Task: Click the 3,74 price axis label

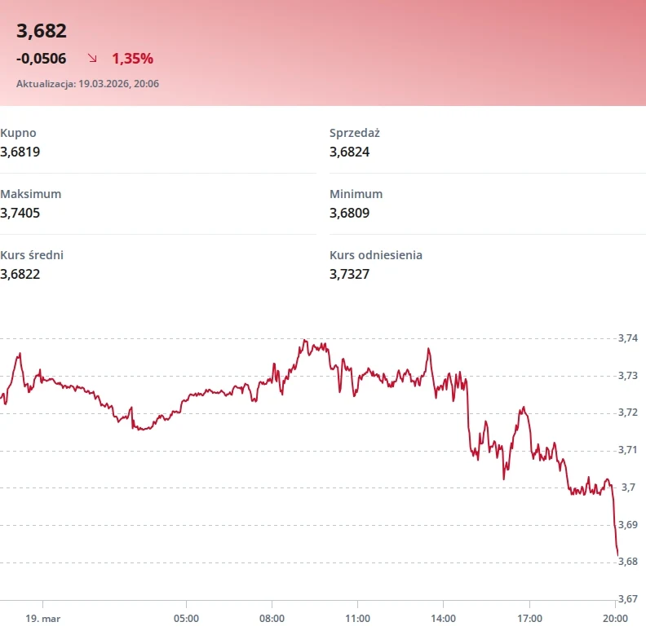Action: point(628,338)
